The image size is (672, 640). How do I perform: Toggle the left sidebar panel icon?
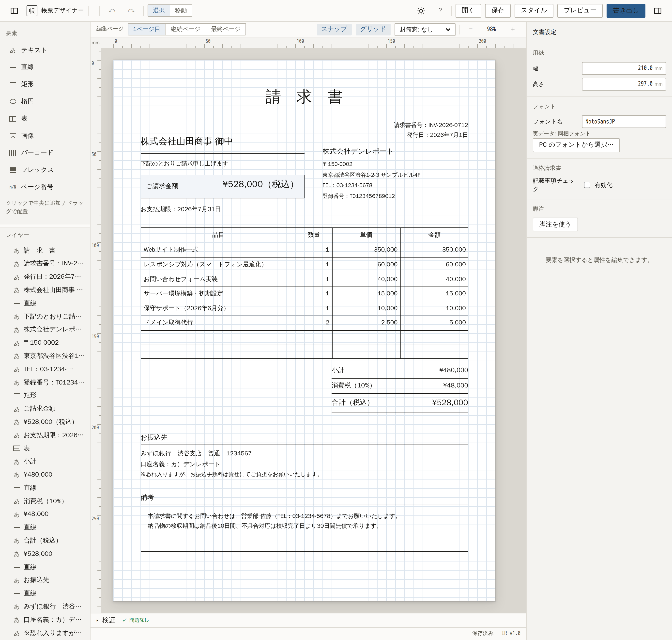[14, 11]
